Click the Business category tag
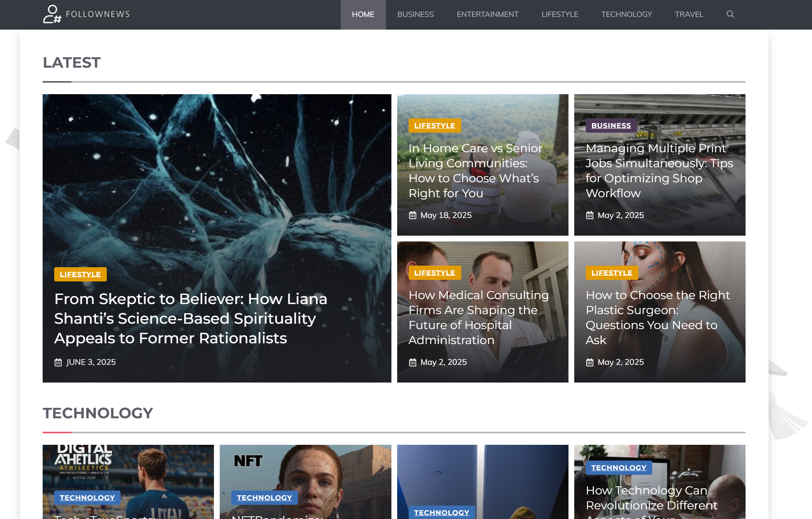This screenshot has width=812, height=519. point(611,125)
